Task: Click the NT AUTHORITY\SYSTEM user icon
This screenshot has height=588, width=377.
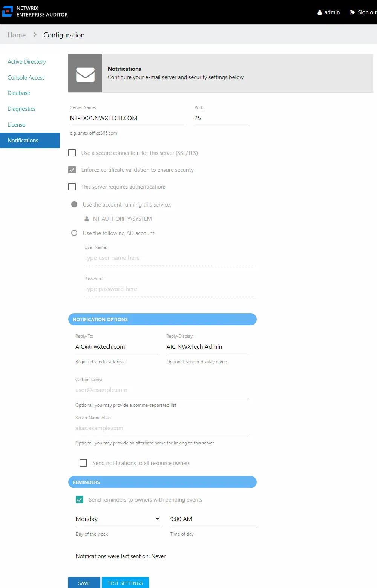Action: (87, 219)
